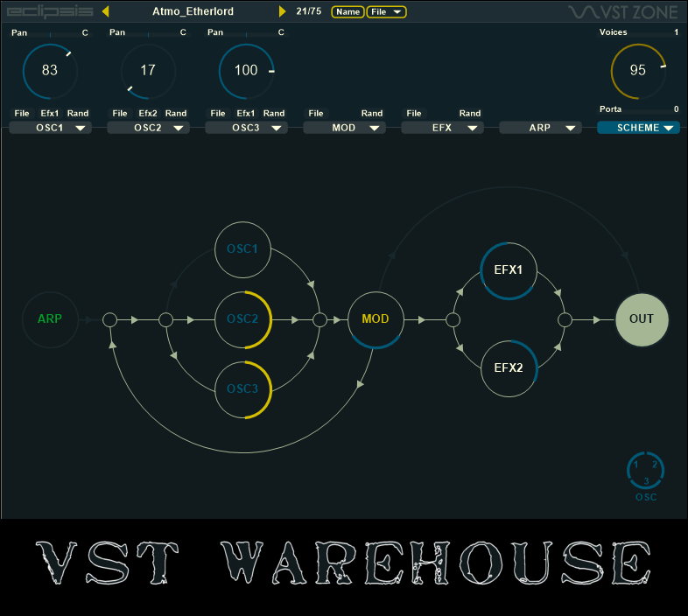
Task: Click the effects merge junction before OUT
Action: click(x=565, y=320)
